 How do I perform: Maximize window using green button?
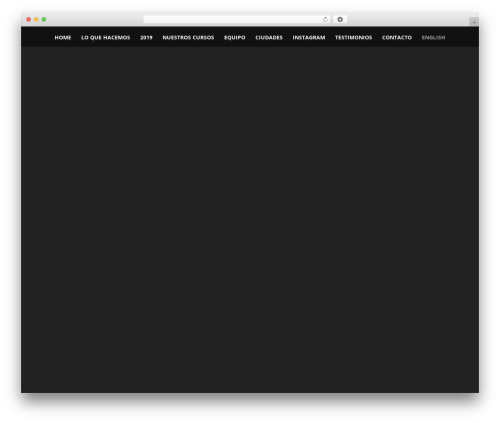click(44, 20)
